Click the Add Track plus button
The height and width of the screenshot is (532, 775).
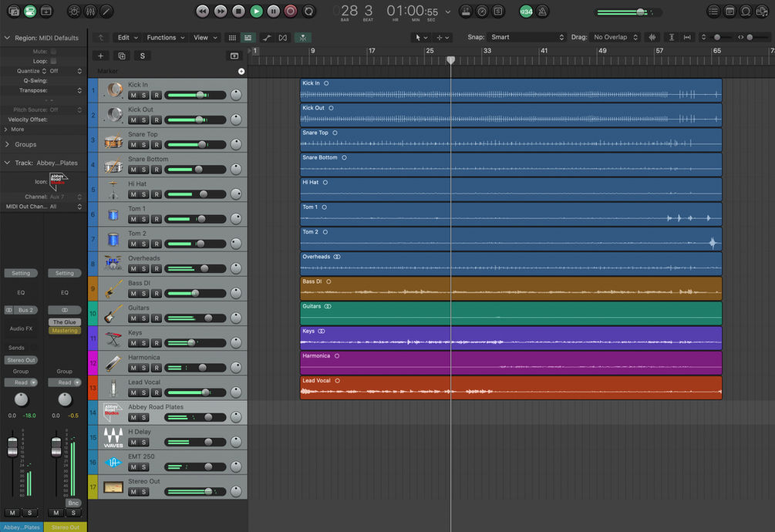tap(100, 56)
